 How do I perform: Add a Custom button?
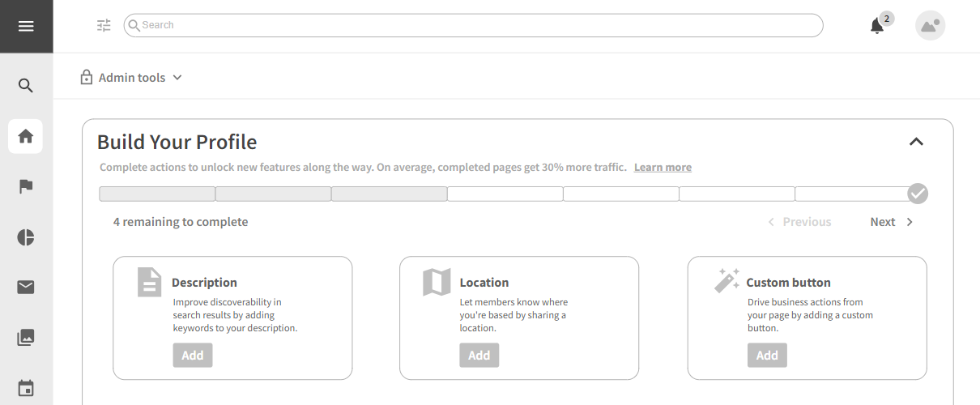pyautogui.click(x=767, y=356)
